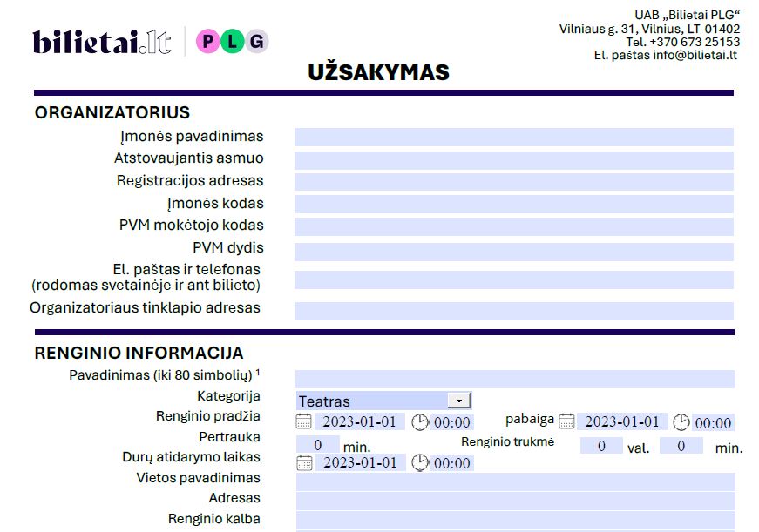Image resolution: width=759 pixels, height=532 pixels.
Task: Click the PVM mokėtojo kodas field
Action: point(513,226)
